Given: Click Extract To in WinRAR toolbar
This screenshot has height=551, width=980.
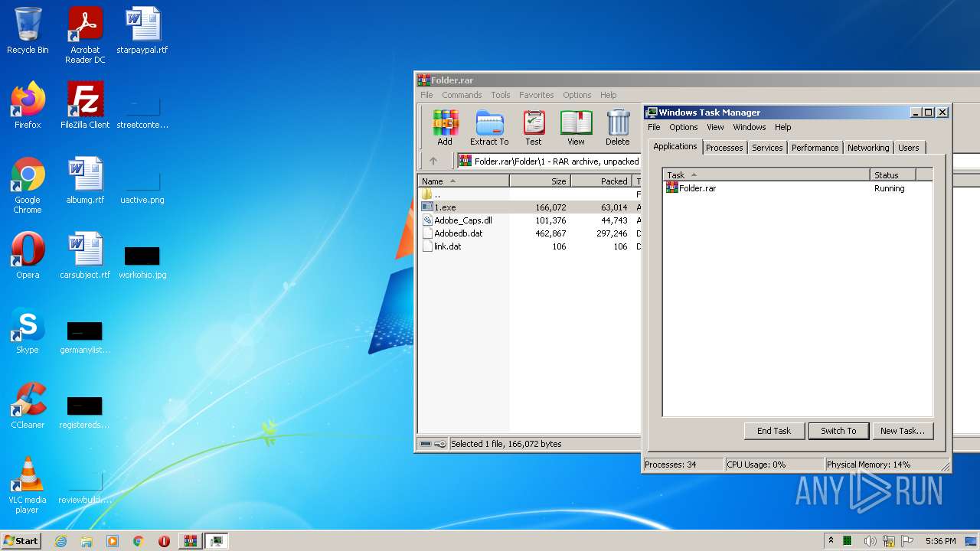Looking at the screenshot, I should click(x=489, y=127).
